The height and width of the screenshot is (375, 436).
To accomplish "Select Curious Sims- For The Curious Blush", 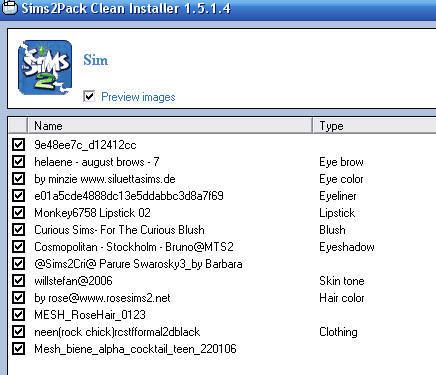I will click(119, 230).
